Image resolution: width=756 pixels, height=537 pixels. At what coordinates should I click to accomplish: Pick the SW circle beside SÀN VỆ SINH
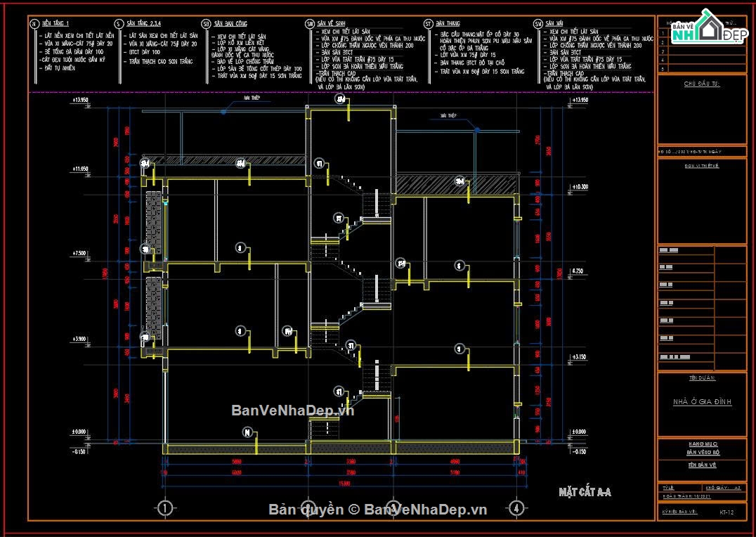[x=309, y=24]
